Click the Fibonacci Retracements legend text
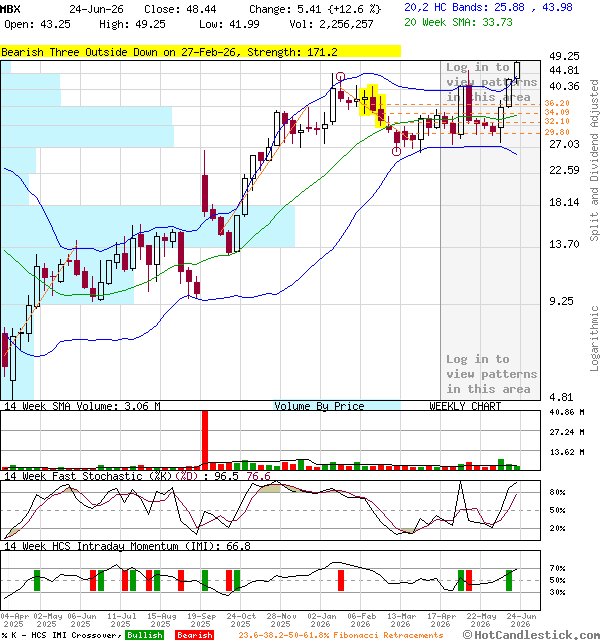 [341, 635]
